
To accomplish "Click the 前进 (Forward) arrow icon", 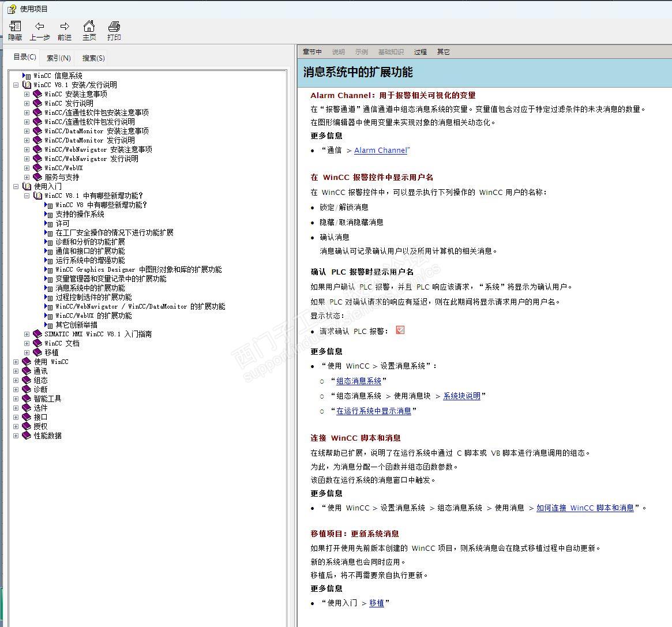I will (x=65, y=27).
